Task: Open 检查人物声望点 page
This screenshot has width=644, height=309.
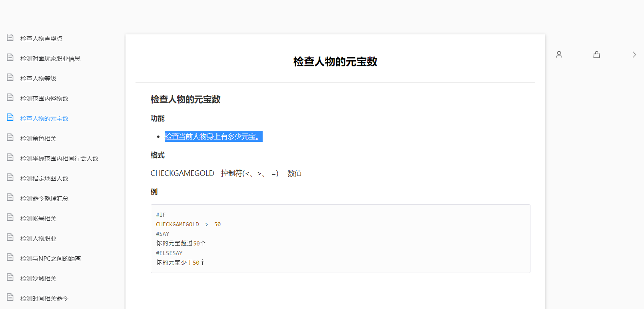Action: [41, 39]
